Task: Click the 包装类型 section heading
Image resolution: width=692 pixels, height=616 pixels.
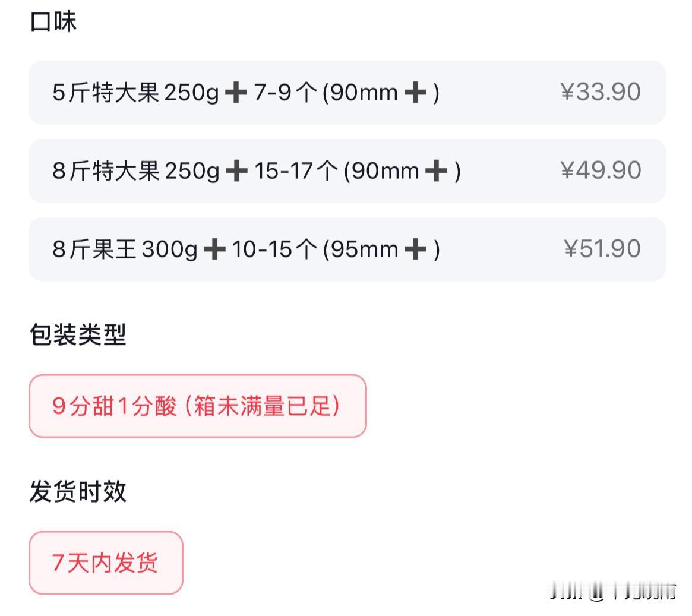Action: [x=78, y=334]
